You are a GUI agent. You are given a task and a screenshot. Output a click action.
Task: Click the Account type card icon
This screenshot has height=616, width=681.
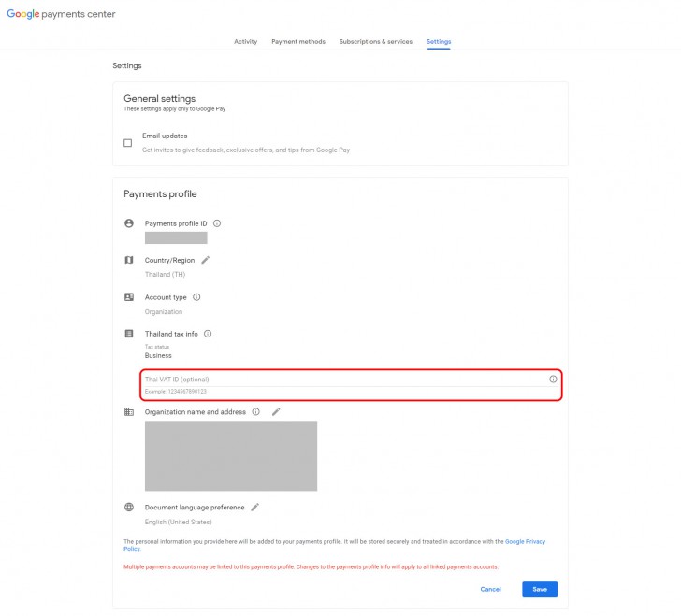[x=129, y=297]
